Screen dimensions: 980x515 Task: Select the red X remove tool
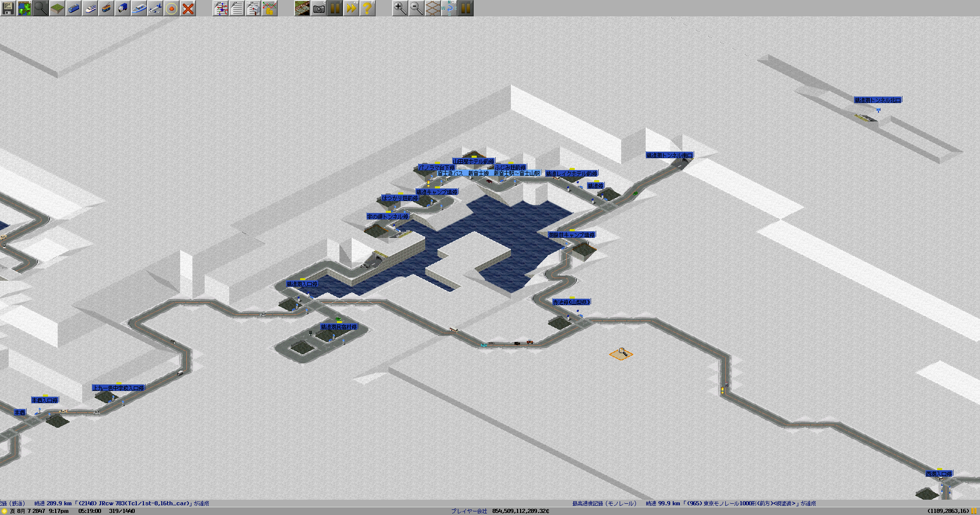point(188,8)
